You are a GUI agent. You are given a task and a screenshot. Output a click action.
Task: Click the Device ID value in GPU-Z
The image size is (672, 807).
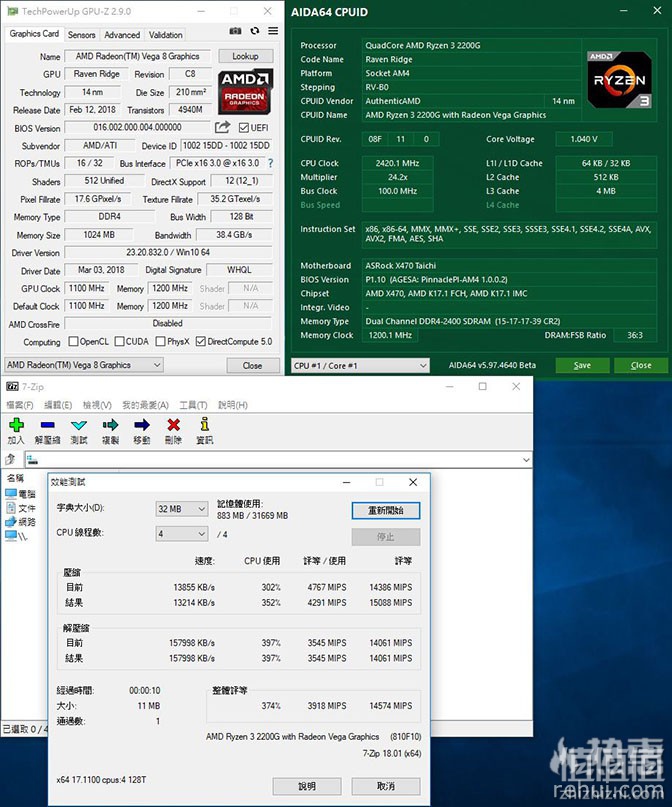(x=226, y=146)
